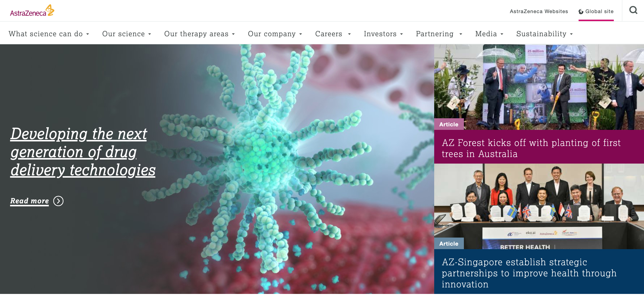
Task: Click the tree planting article photo
Action: [x=539, y=87]
